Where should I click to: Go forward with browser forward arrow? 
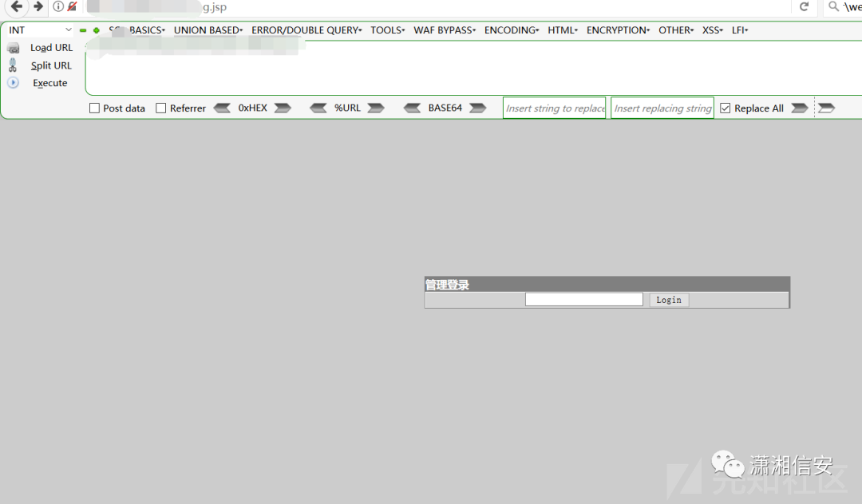pyautogui.click(x=38, y=6)
